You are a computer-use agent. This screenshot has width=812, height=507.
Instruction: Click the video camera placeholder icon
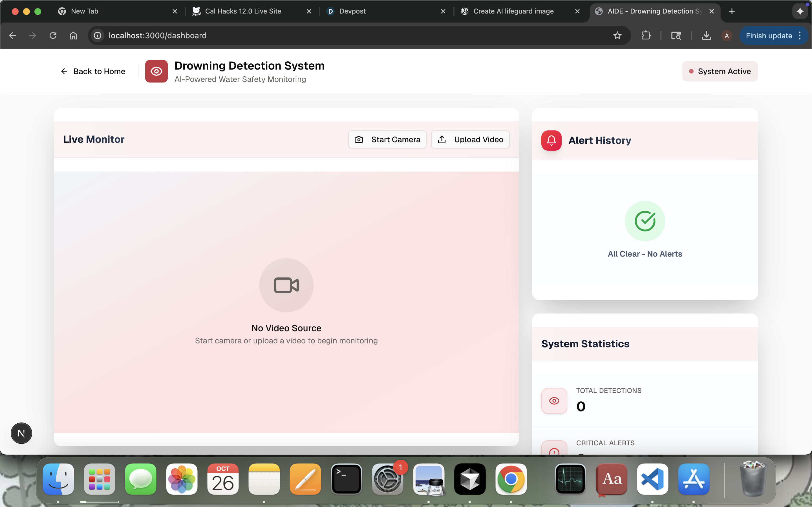coord(286,285)
